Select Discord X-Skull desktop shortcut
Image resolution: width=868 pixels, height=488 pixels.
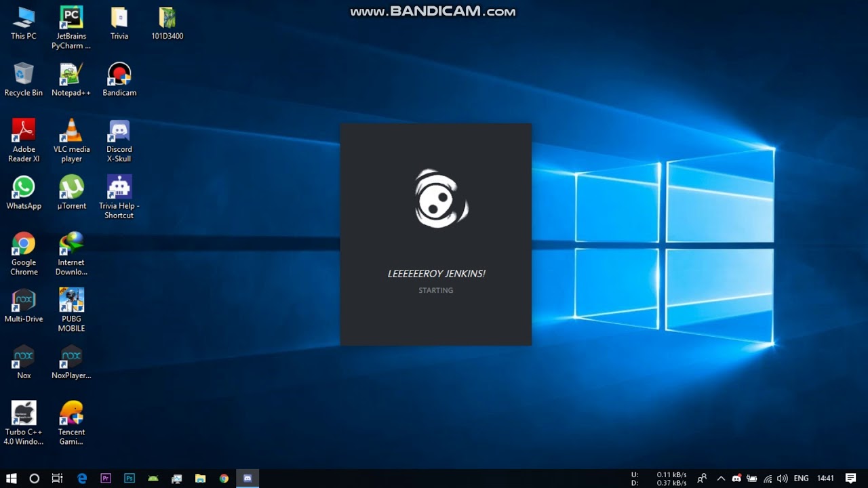click(119, 140)
